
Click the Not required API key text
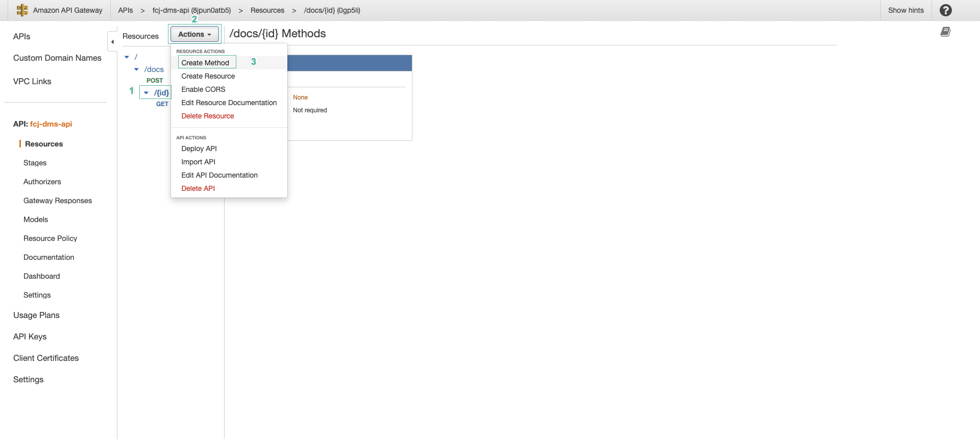click(x=310, y=110)
